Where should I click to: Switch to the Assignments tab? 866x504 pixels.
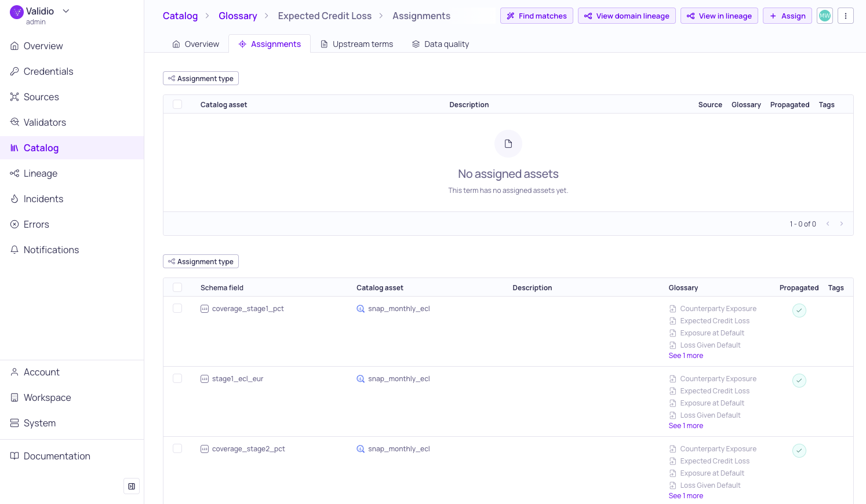[x=270, y=44]
